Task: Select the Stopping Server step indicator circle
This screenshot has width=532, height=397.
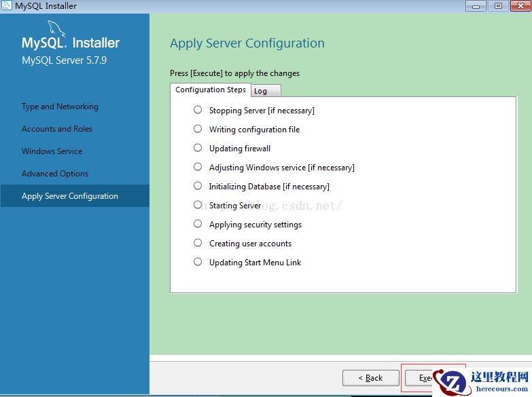Action: [x=198, y=110]
